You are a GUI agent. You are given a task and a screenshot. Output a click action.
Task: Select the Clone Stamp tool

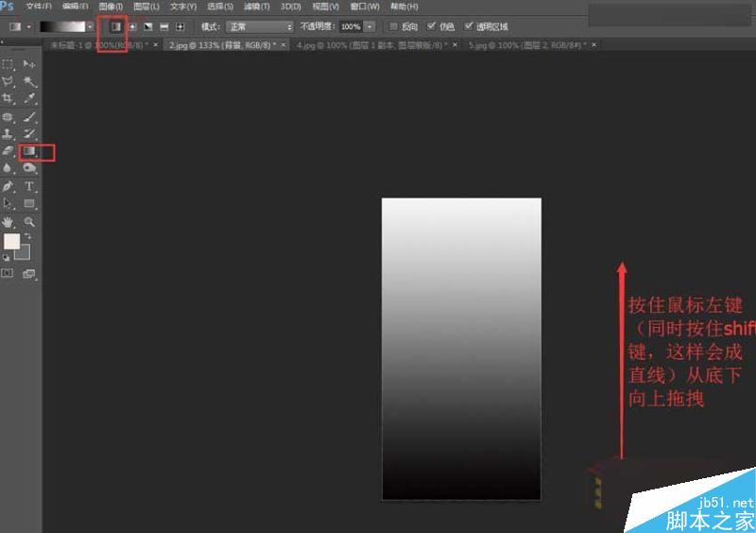click(8, 133)
